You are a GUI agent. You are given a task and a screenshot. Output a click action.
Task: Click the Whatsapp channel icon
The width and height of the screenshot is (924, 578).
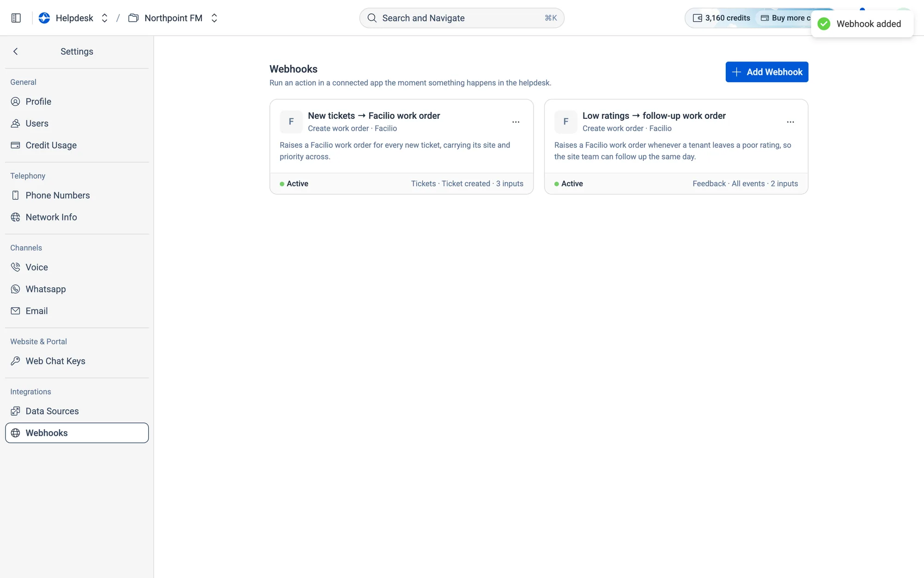[16, 289]
